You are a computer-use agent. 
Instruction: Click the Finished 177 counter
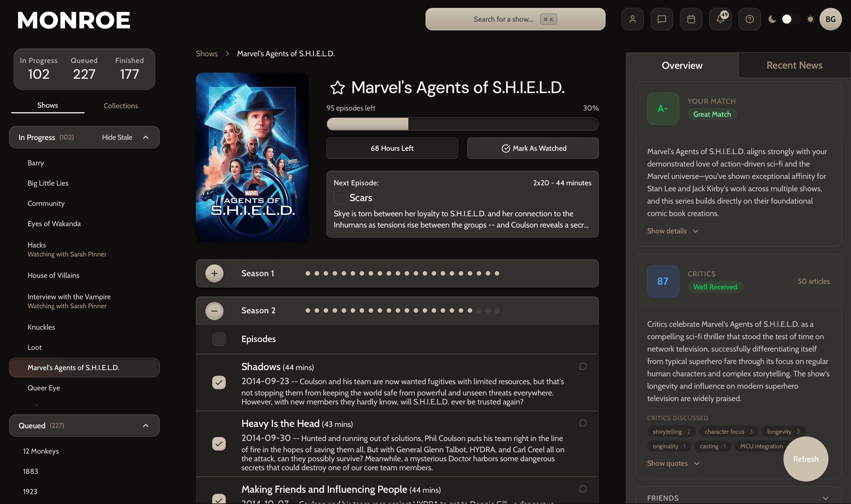pyautogui.click(x=129, y=69)
